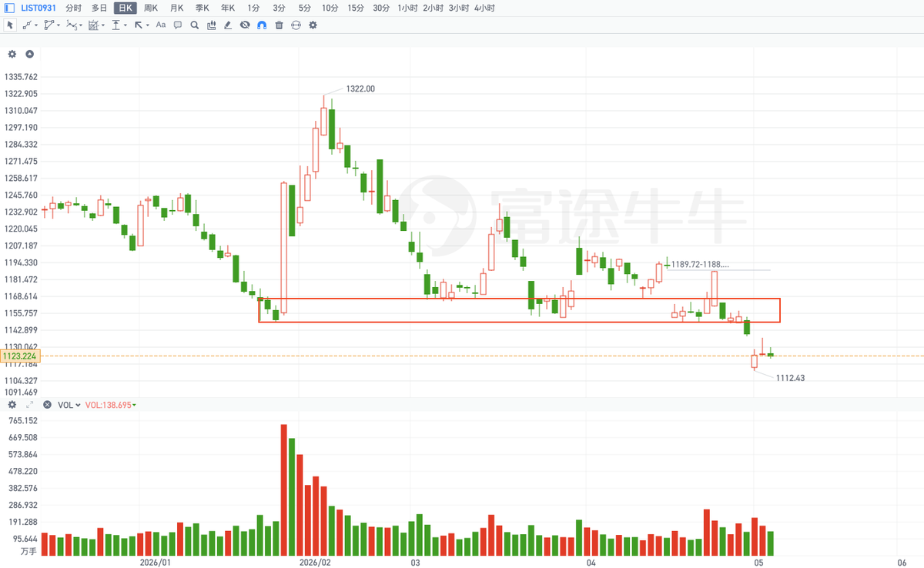
Task: Select the wave pattern drawing tool
Action: (x=71, y=25)
